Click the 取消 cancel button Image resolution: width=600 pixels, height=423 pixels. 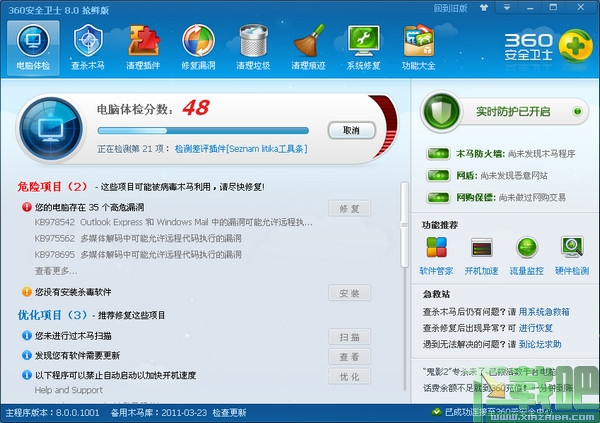point(351,131)
